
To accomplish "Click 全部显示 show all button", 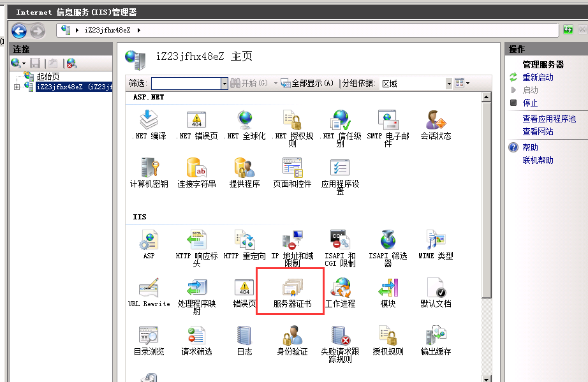I will pyautogui.click(x=307, y=83).
